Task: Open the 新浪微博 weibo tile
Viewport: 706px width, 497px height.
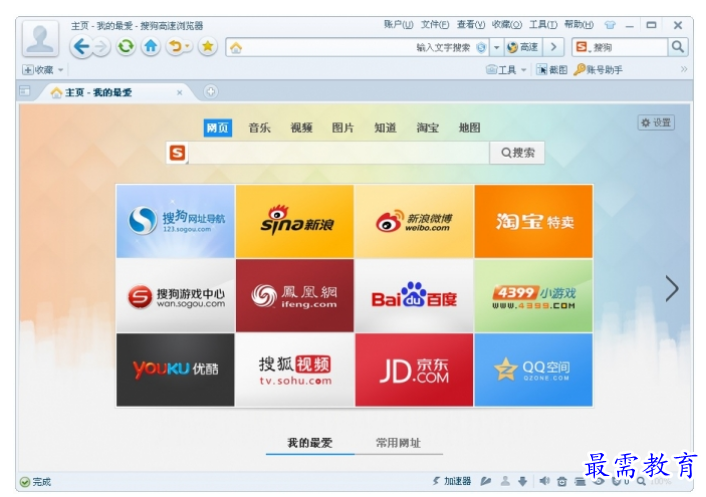Action: click(414, 221)
